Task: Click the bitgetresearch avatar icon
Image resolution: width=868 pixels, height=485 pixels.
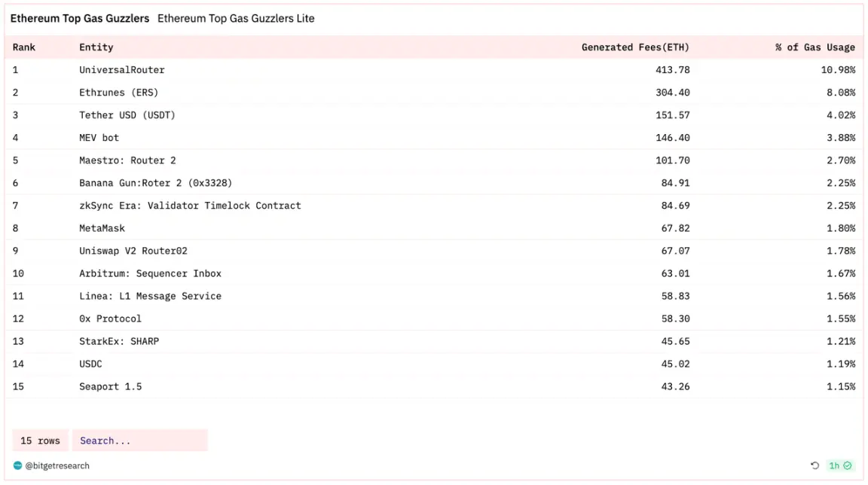Action: 18,465
